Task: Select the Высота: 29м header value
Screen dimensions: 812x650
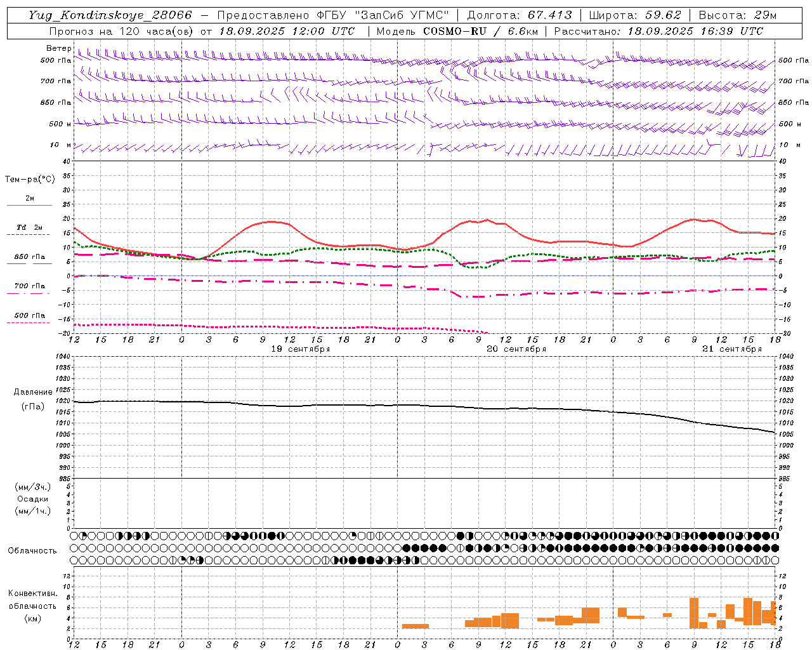Action: tap(737, 15)
